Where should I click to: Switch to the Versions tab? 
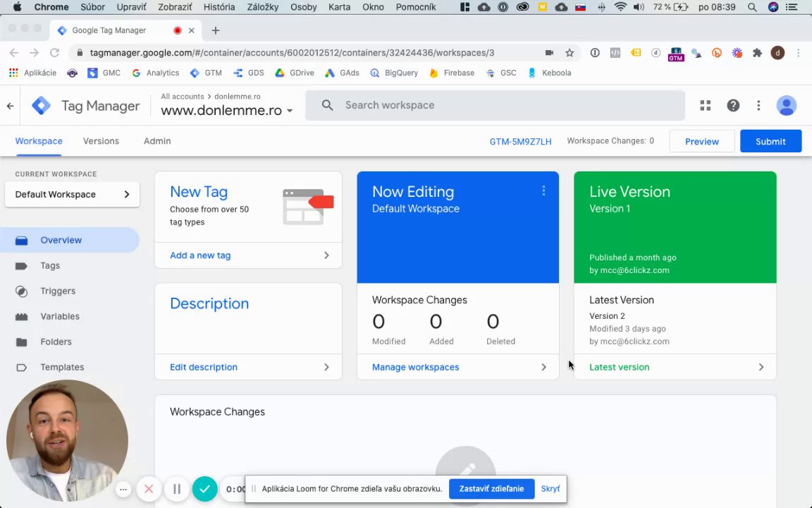click(101, 141)
